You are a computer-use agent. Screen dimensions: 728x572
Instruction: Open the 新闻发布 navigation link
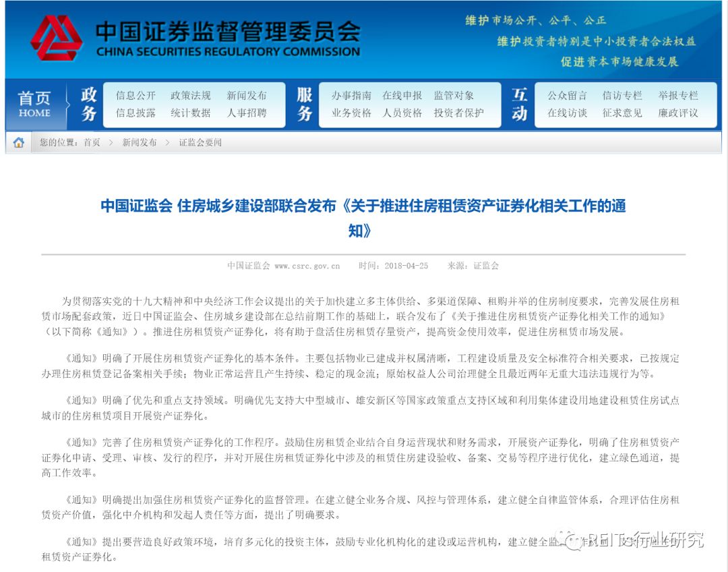(x=247, y=96)
